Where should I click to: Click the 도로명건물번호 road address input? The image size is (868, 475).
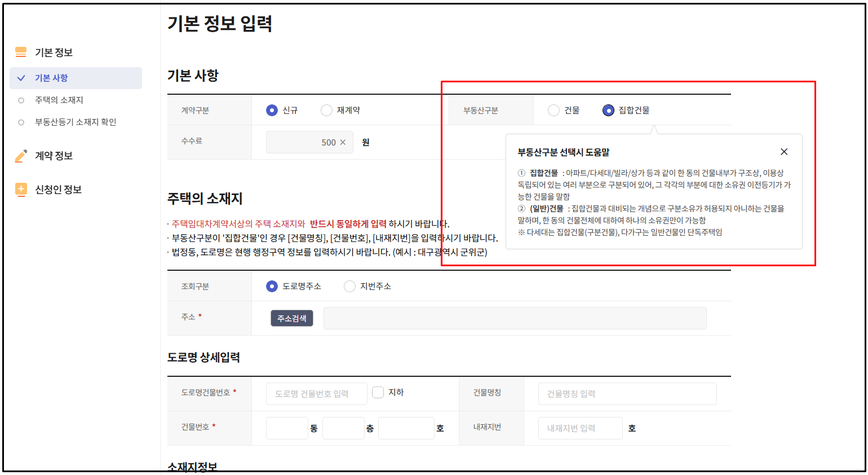tap(316, 393)
